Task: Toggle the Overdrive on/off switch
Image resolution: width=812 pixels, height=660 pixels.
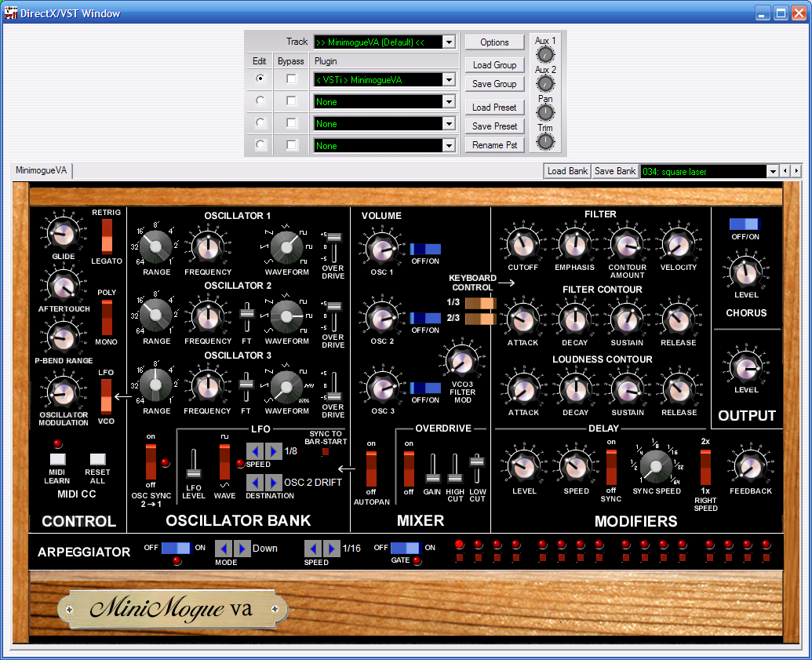Action: tap(409, 469)
